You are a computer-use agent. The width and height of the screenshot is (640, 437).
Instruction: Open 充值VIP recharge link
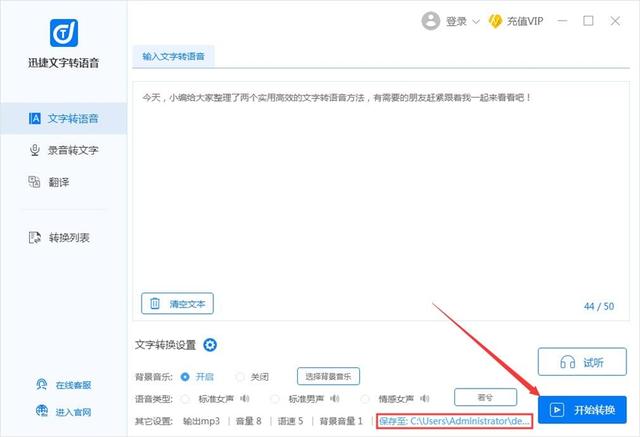525,21
